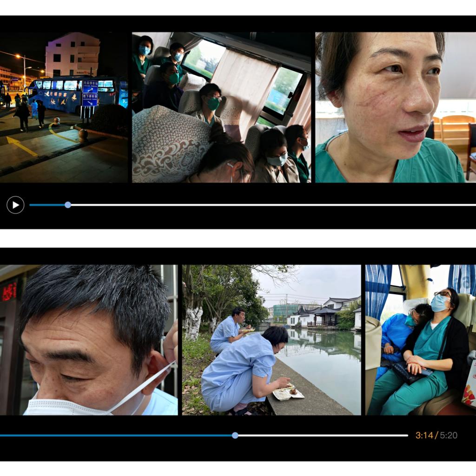Open the close-up photo with mask marks on face
Image resolution: width=476 pixels, height=476 pixels.
[395, 107]
